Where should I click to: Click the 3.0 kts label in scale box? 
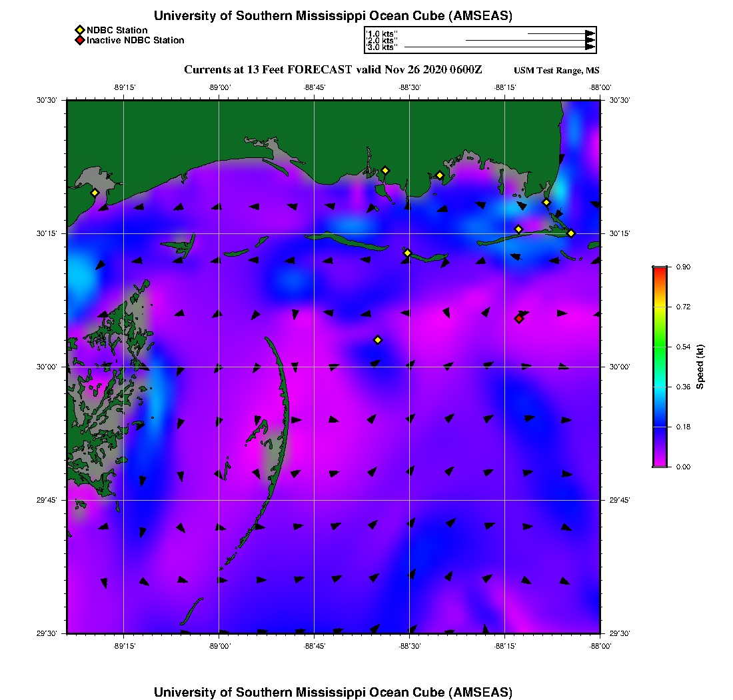coord(382,47)
